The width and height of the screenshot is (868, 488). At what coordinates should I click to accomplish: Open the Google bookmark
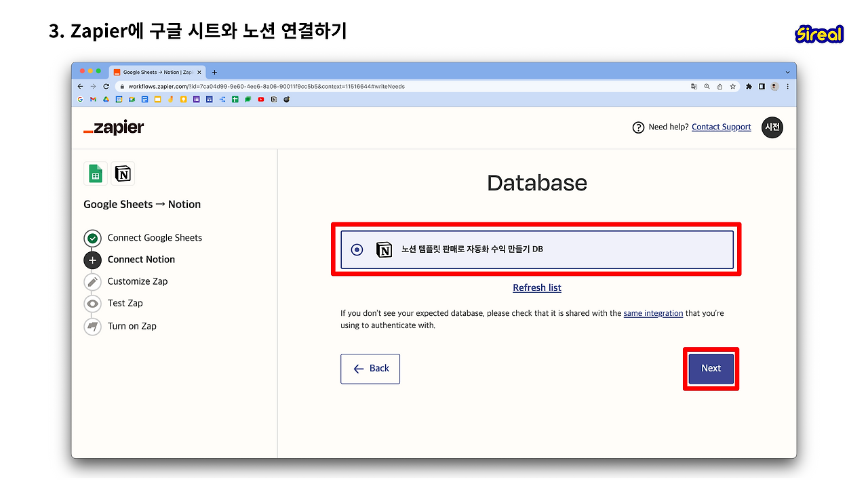80,100
